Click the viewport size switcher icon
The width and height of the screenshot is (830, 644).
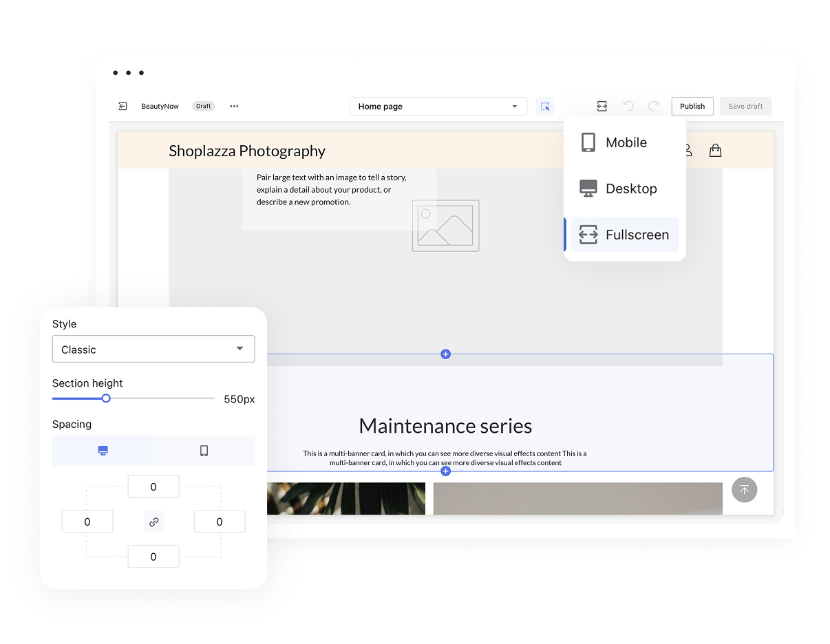tap(602, 106)
